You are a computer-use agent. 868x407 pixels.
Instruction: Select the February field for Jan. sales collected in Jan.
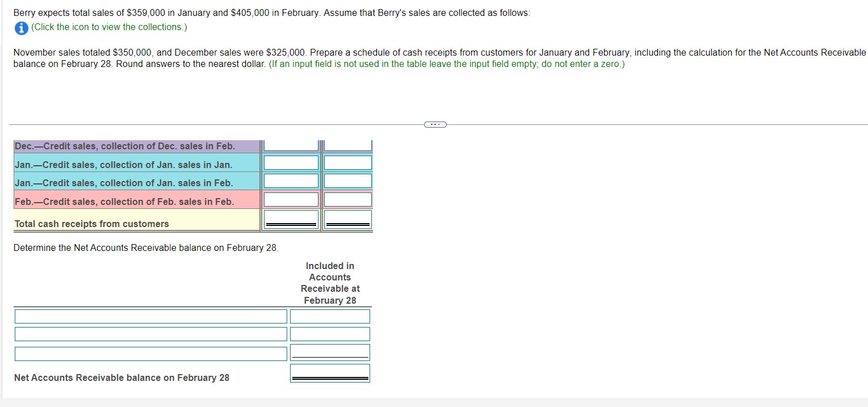[347, 163]
